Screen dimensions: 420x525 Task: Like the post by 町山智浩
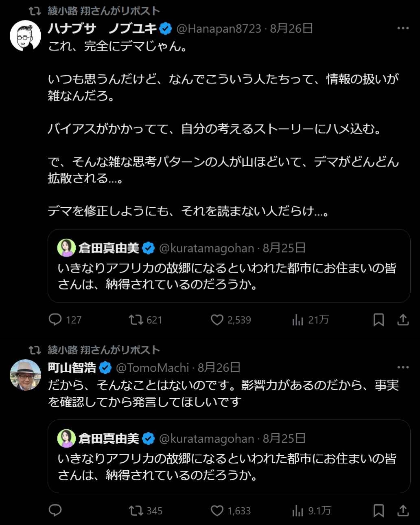217,510
